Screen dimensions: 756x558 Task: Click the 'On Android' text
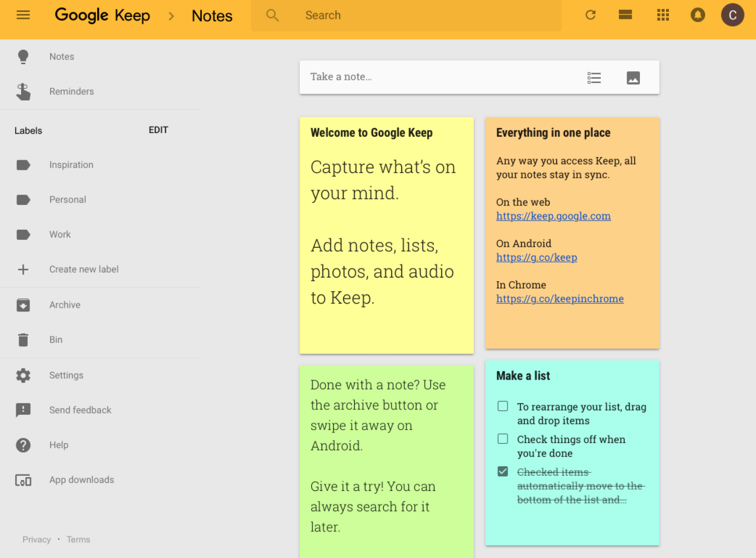click(523, 244)
